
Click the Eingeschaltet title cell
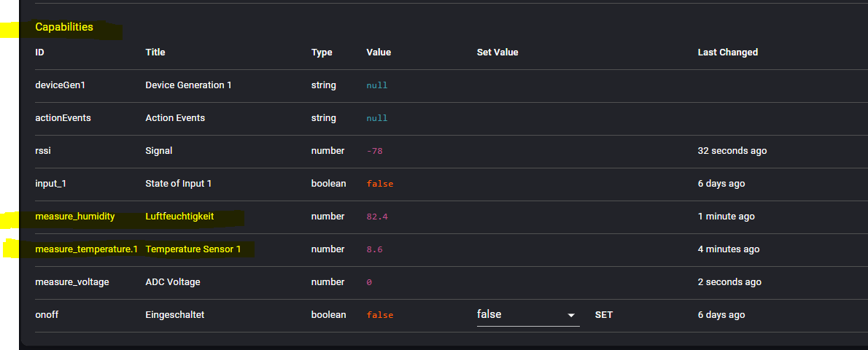[x=175, y=315]
